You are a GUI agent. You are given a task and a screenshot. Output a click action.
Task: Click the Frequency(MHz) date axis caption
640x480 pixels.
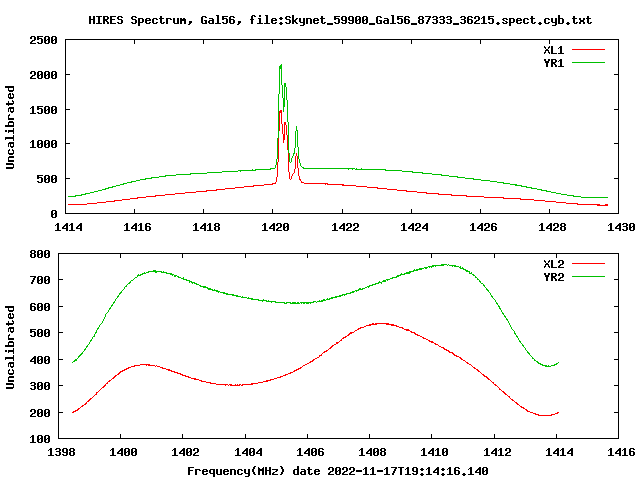338,471
